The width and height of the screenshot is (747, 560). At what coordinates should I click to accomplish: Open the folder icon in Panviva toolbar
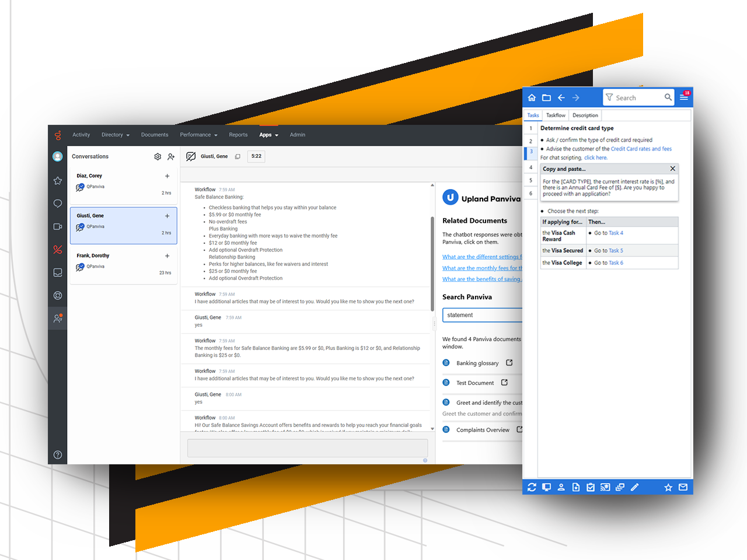point(546,98)
